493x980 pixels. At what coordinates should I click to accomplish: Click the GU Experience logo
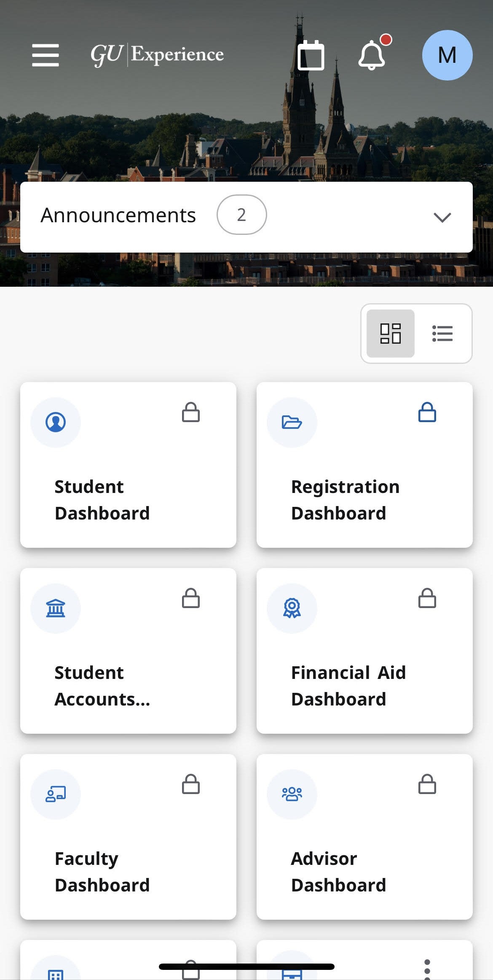(157, 55)
